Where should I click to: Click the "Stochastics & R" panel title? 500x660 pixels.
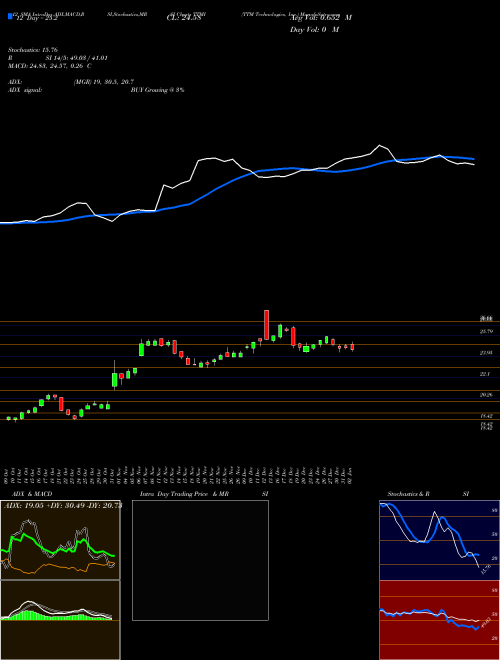408,494
